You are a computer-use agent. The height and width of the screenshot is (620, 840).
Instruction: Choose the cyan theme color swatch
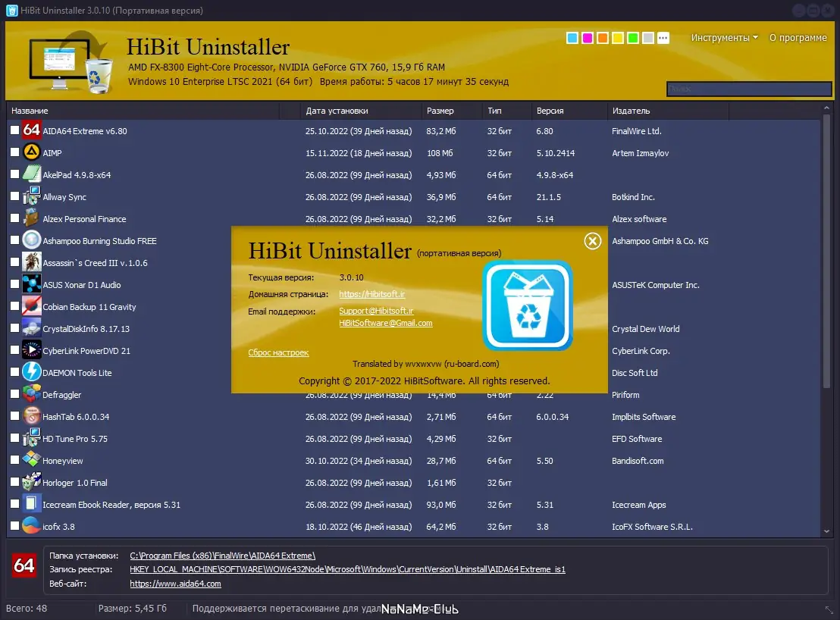[572, 38]
